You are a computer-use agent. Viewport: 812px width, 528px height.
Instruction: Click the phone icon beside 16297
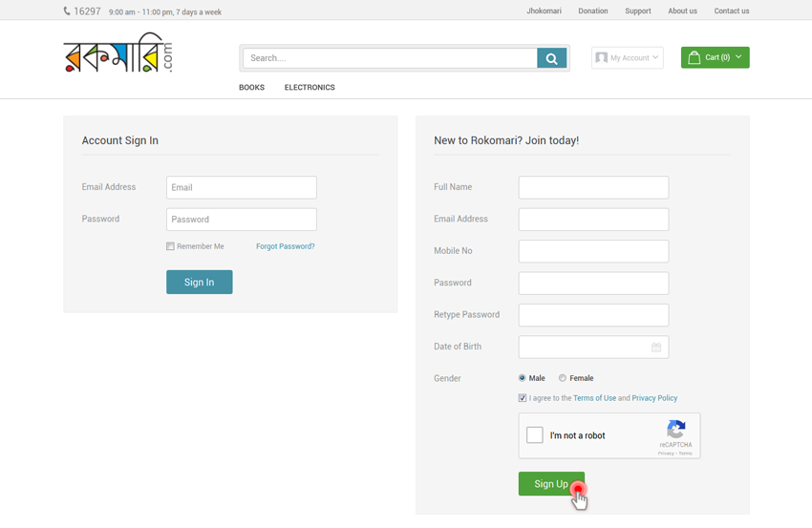pos(67,11)
